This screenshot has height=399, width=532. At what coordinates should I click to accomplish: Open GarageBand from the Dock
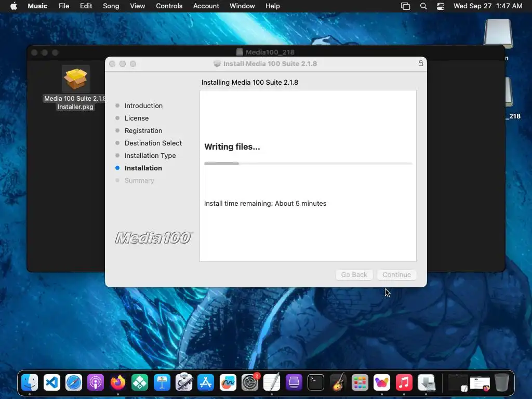click(338, 383)
